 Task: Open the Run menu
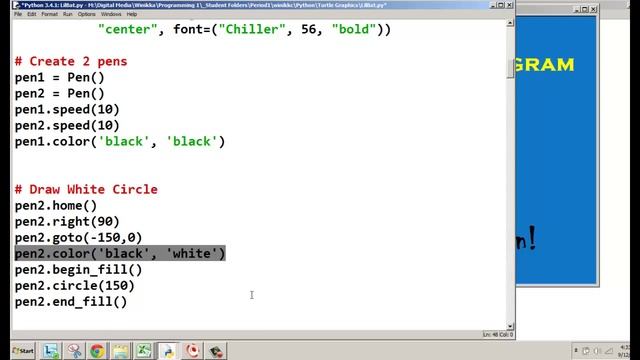tap(67, 14)
